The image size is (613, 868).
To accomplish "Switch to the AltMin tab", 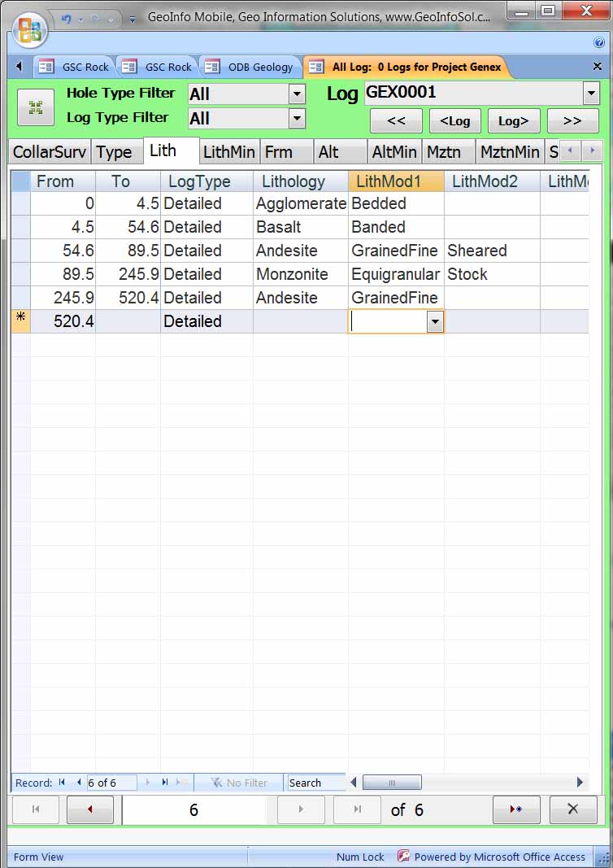I will point(393,151).
